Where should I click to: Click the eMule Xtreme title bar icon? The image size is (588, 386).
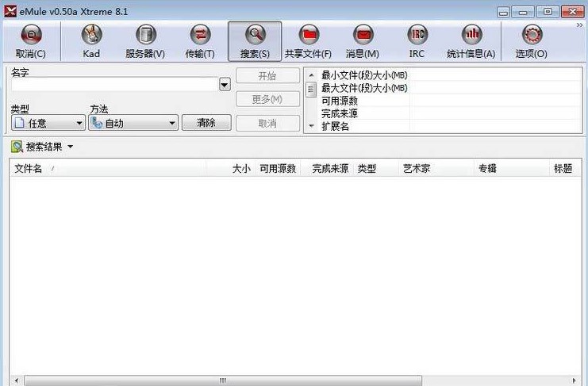tap(10, 11)
